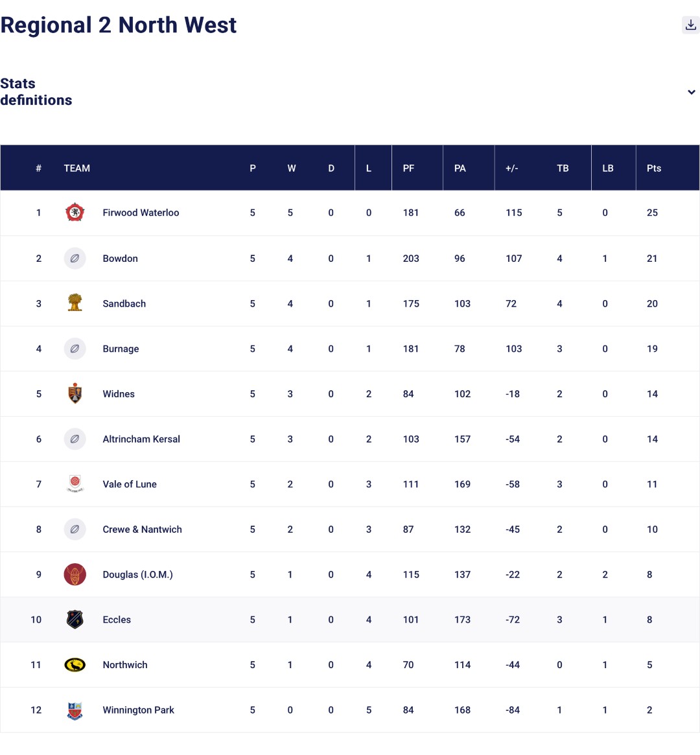Image resolution: width=700 pixels, height=755 pixels.
Task: Click the Eccles club crest
Action: click(x=75, y=620)
